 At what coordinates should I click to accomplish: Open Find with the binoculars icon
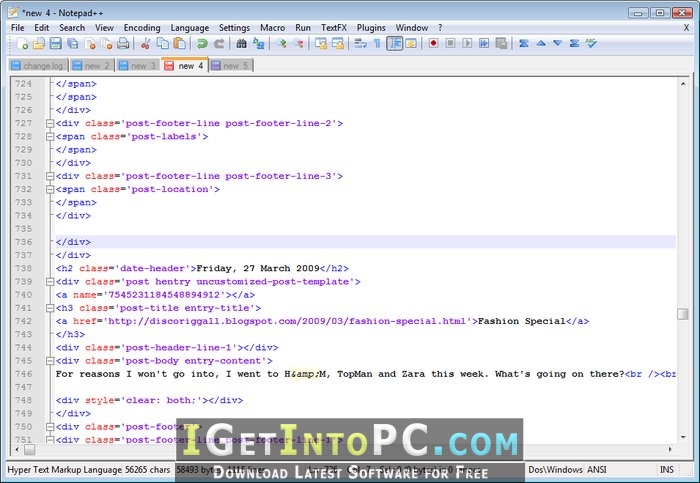pos(242,43)
